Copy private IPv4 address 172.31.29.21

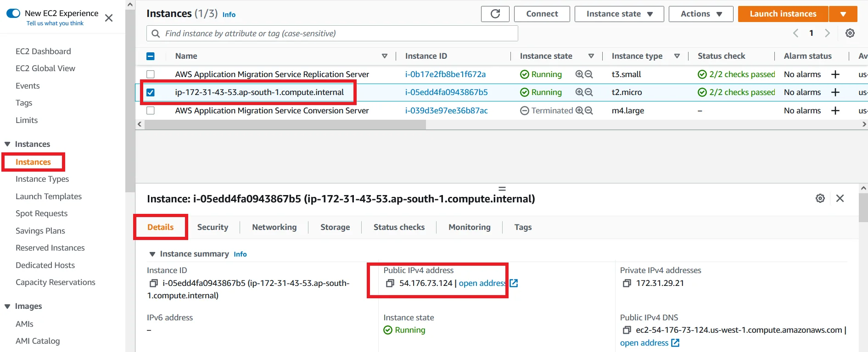[x=627, y=284]
